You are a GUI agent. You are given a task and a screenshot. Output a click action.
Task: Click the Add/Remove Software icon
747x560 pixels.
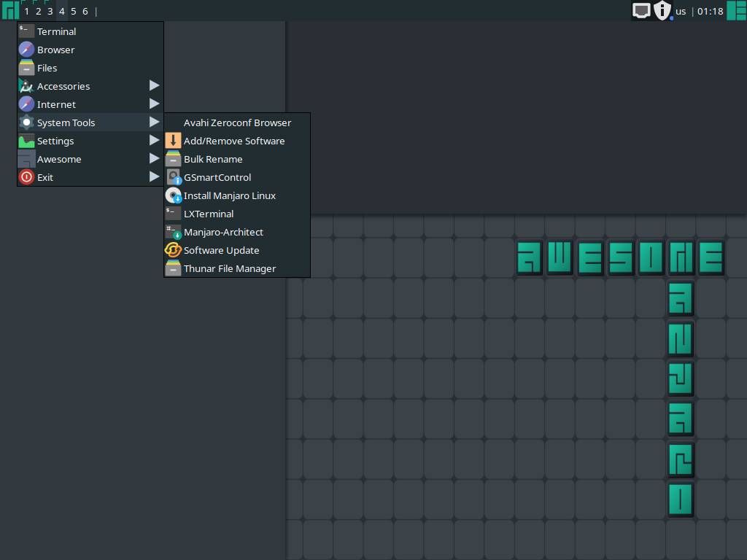(173, 141)
